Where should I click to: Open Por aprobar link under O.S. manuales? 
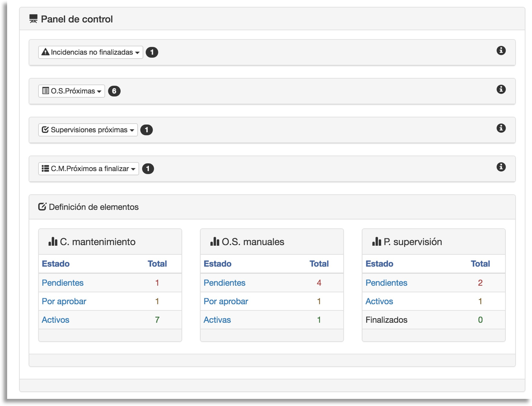(226, 302)
